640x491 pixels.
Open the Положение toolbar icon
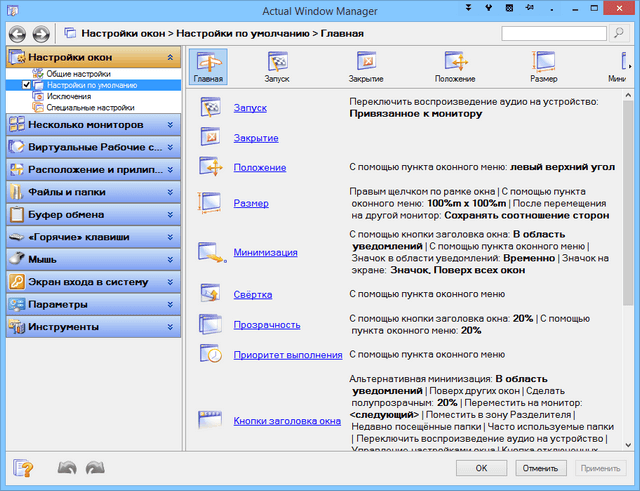455,65
